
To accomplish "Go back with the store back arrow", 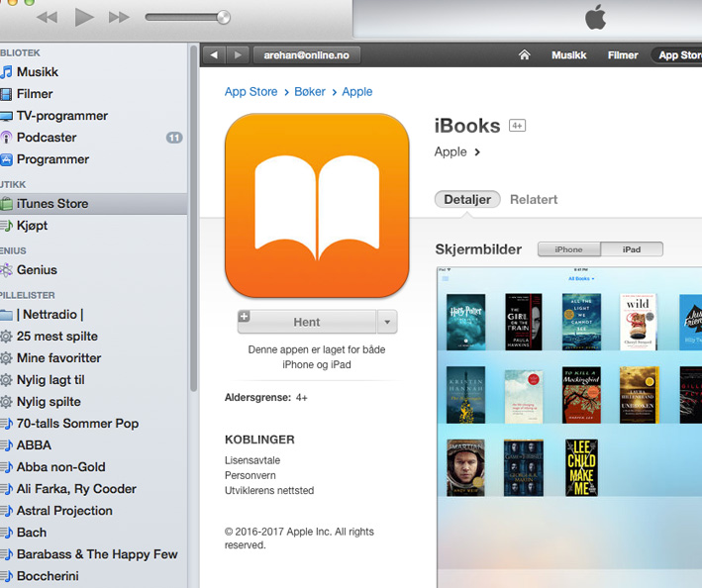I will pos(215,55).
